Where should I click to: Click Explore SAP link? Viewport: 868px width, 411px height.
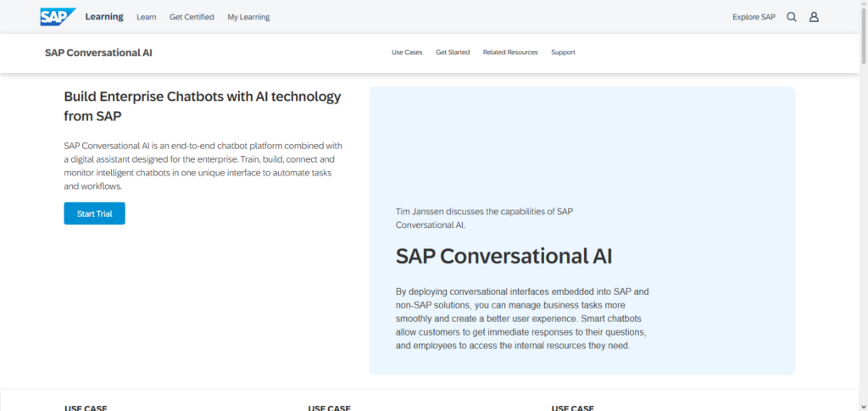point(754,17)
